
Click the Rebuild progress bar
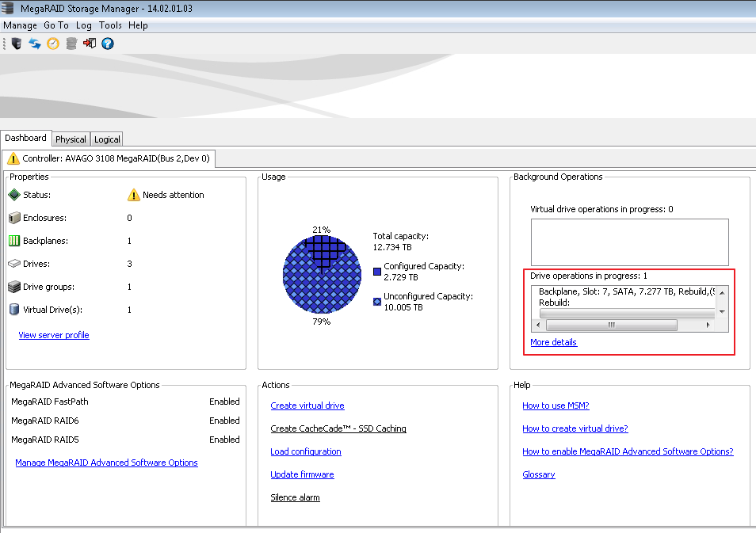coord(627,314)
